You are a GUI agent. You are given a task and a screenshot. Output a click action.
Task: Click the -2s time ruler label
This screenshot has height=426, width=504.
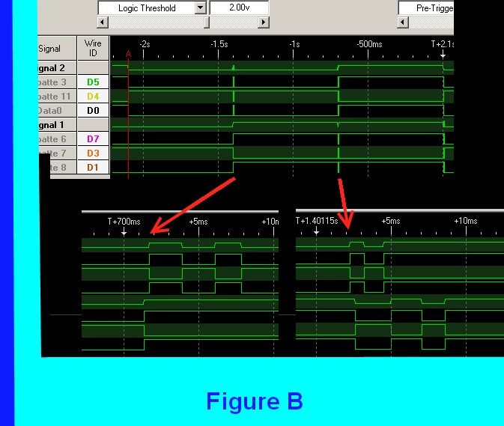pyautogui.click(x=145, y=44)
